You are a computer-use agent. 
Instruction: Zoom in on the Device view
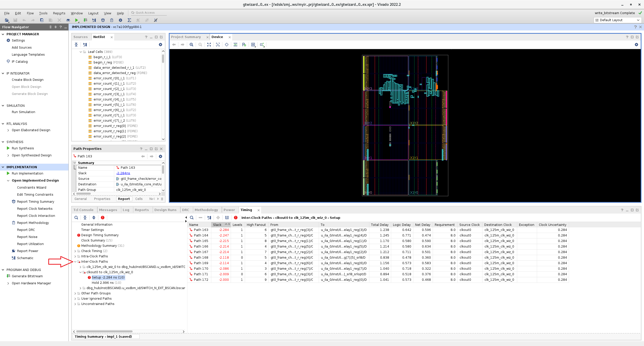coord(191,45)
